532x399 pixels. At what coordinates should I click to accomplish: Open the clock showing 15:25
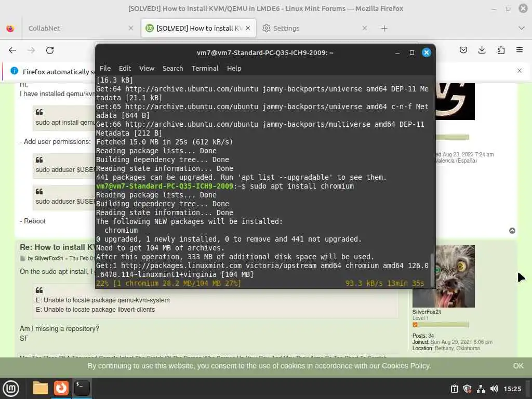[512, 389]
